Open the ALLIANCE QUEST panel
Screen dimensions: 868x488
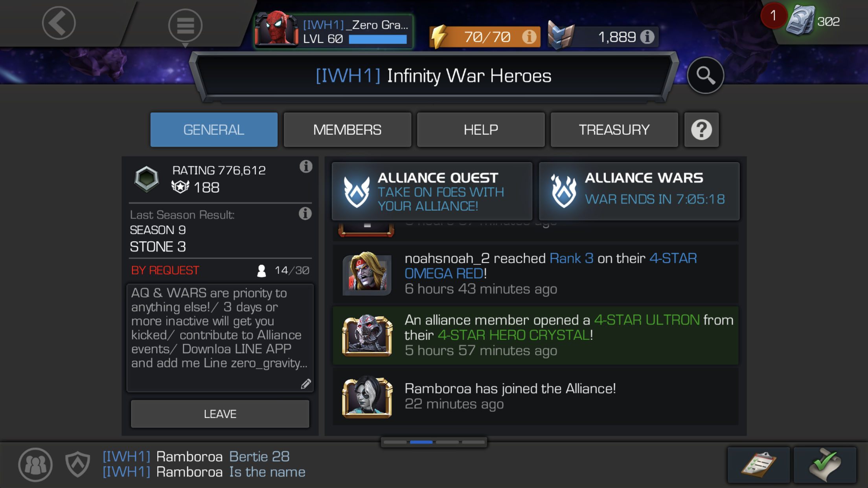coord(432,191)
